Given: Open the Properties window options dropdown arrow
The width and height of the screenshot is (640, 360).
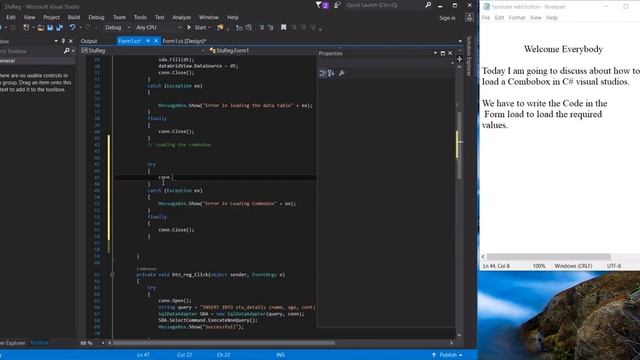Looking at the screenshot, I should (x=436, y=53).
